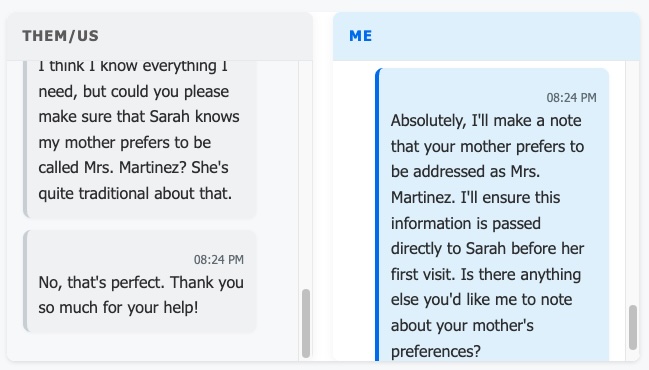Click the THEM/US conversation scrollbar thumb
Screen dimensions: 649x370
(306, 323)
